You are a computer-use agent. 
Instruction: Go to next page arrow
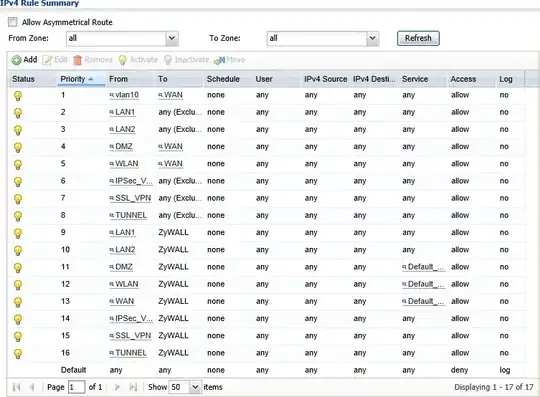pos(117,387)
